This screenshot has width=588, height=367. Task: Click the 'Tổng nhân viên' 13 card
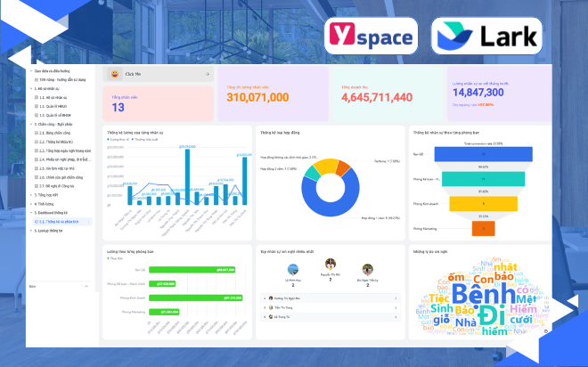[x=158, y=103]
